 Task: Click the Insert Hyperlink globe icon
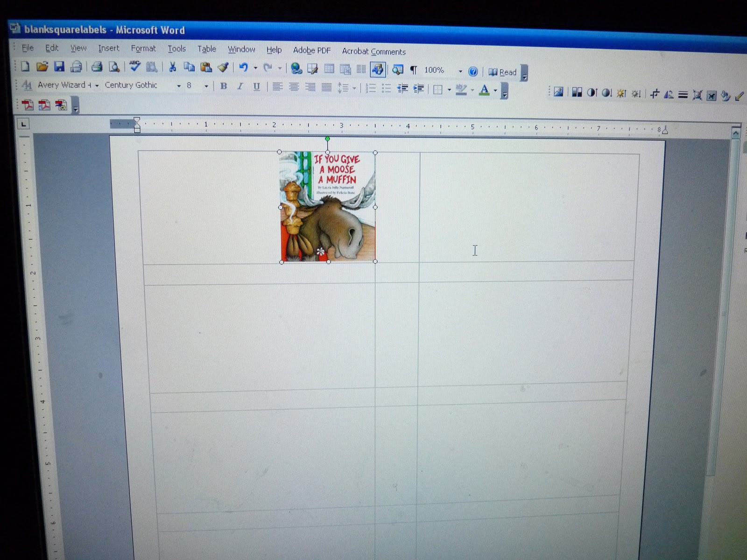tap(296, 69)
